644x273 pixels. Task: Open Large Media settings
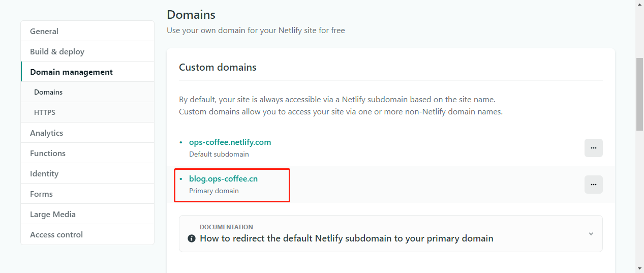(53, 214)
